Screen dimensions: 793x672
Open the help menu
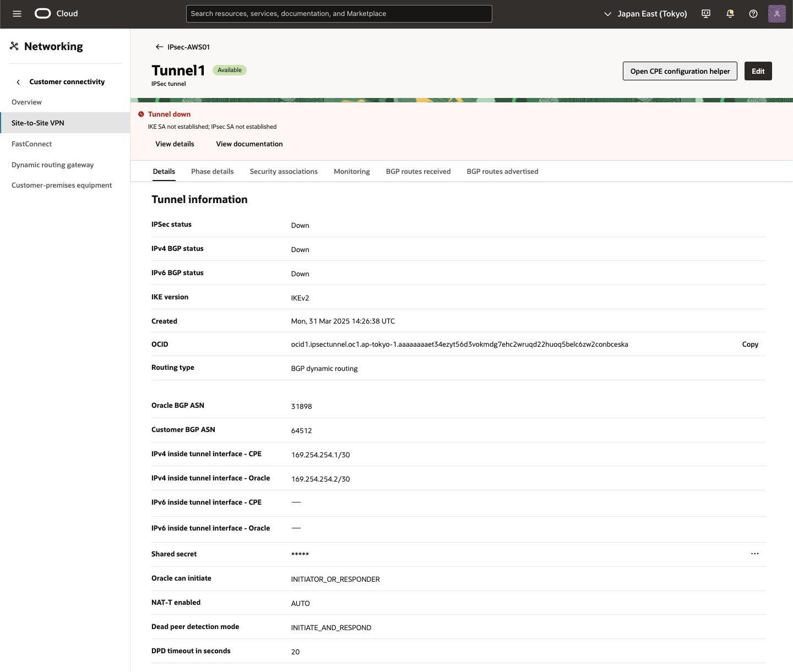(x=753, y=14)
